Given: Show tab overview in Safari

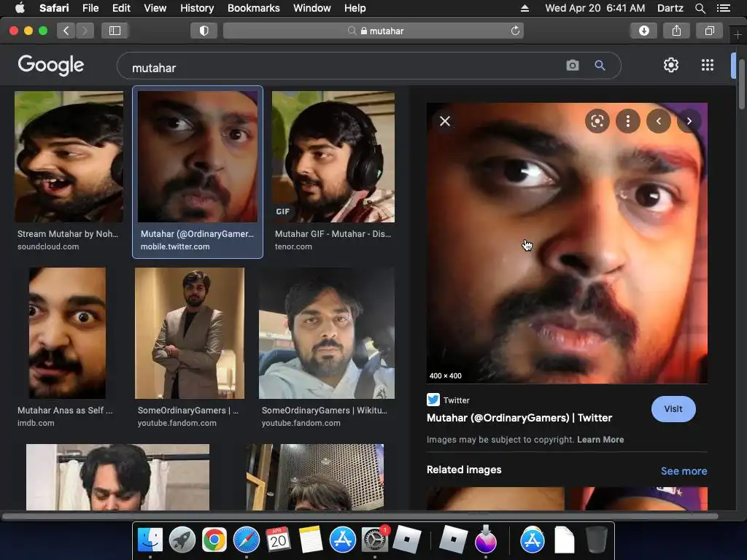Looking at the screenshot, I should [x=709, y=31].
